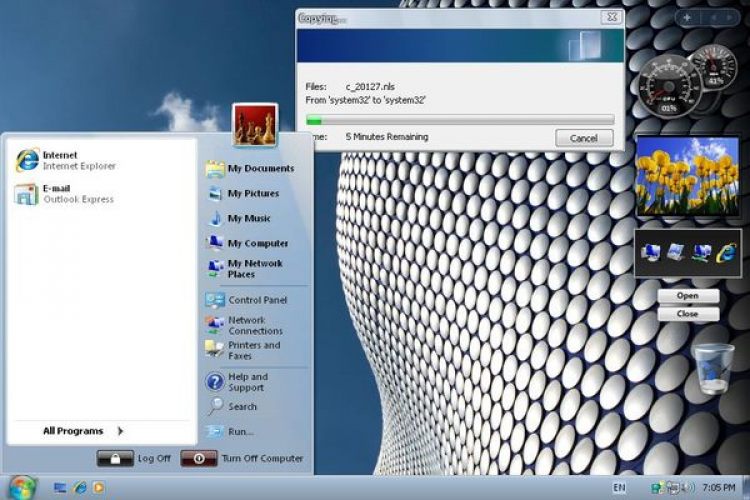Screen dimensions: 750x500
Task: Click the Turn Off Computer power button
Action: [199, 458]
